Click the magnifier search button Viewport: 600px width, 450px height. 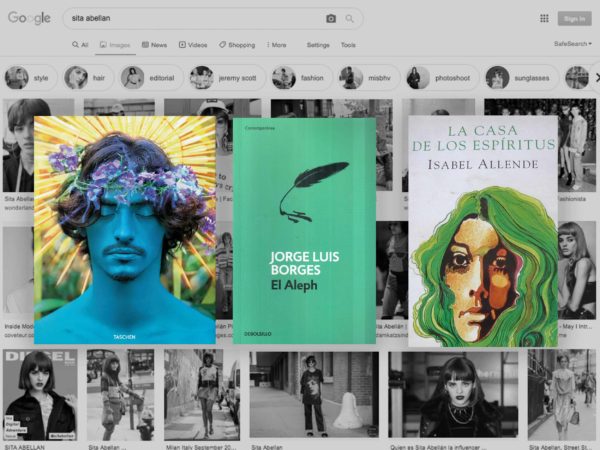tap(349, 18)
